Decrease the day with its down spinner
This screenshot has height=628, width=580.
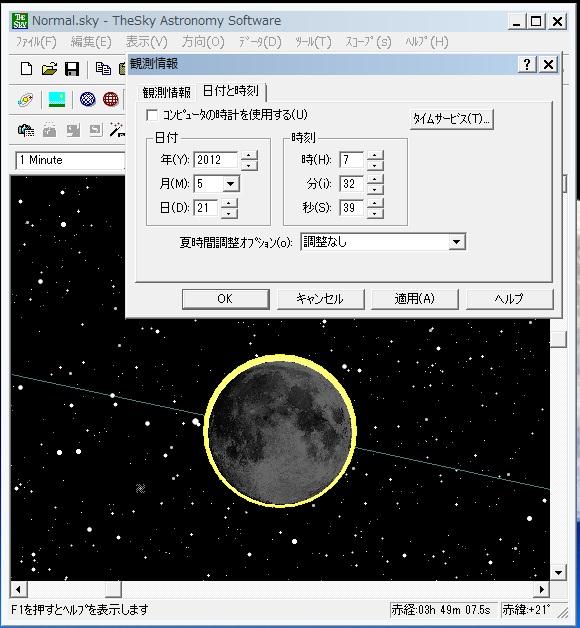pyautogui.click(x=229, y=213)
